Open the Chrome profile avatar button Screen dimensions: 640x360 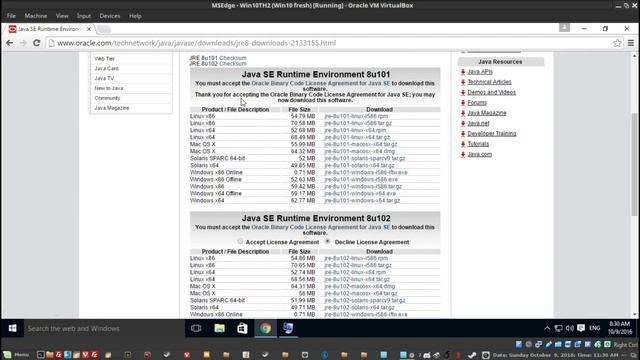[564, 28]
